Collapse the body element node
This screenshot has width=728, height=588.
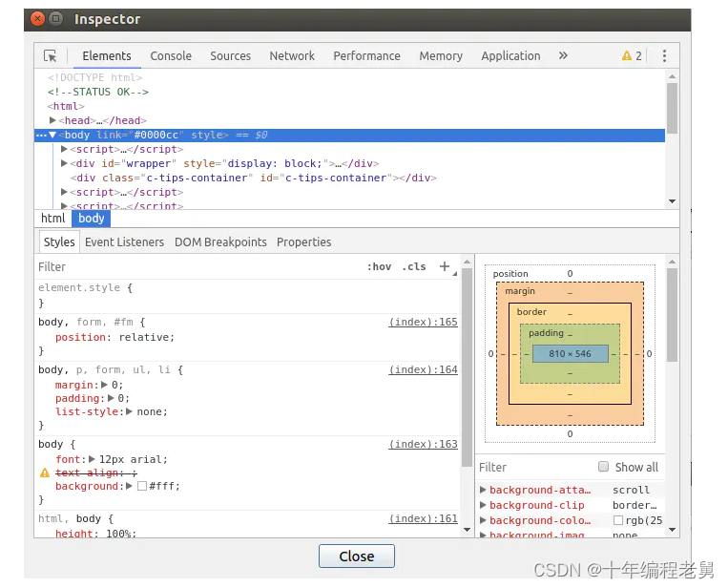point(52,135)
